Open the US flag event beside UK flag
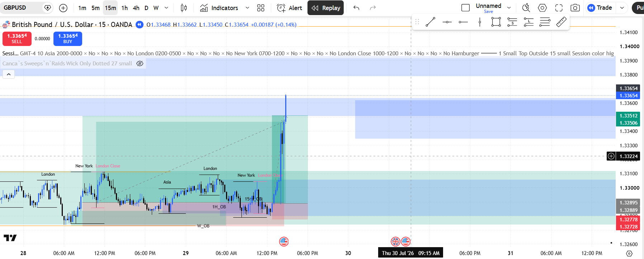This screenshot has height=259, width=644. [x=406, y=241]
